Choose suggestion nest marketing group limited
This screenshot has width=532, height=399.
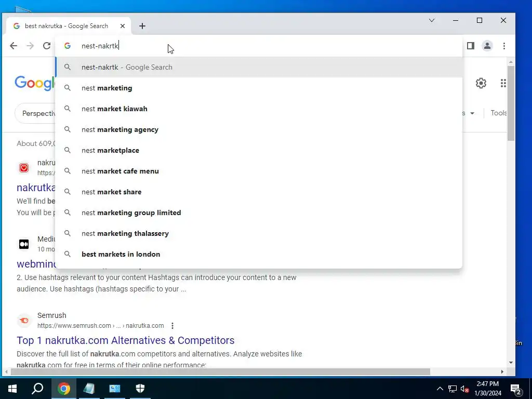(x=259, y=212)
